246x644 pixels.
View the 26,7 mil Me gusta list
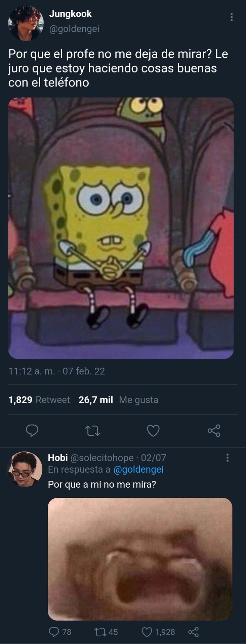pos(118,400)
